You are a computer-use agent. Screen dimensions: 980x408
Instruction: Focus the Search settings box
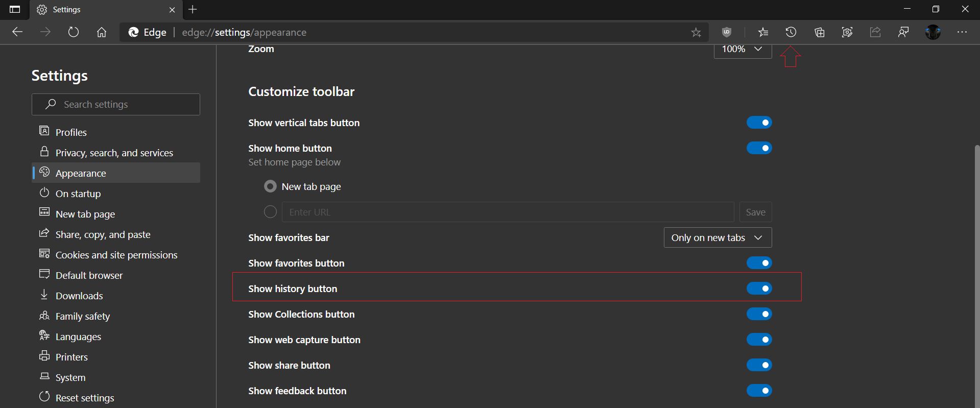pos(116,104)
